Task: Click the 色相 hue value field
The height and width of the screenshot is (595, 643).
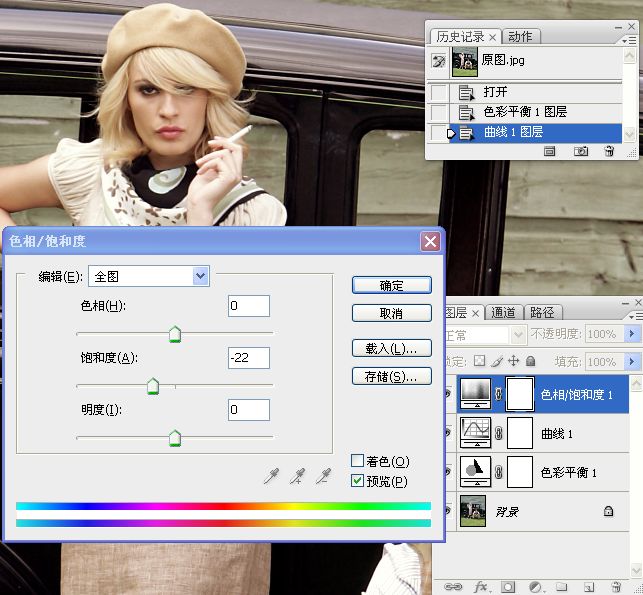Action: tap(249, 306)
